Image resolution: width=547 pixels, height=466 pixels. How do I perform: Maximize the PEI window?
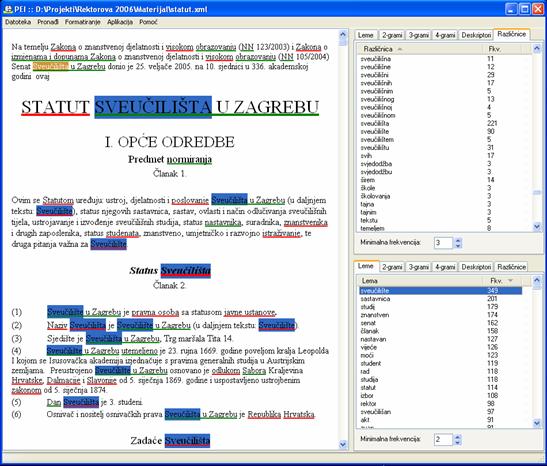[x=524, y=9]
